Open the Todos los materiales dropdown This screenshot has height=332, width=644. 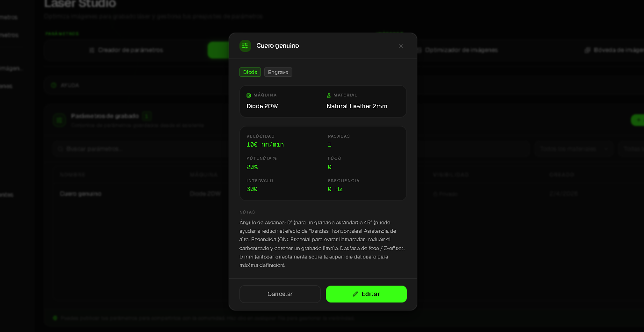point(573,149)
